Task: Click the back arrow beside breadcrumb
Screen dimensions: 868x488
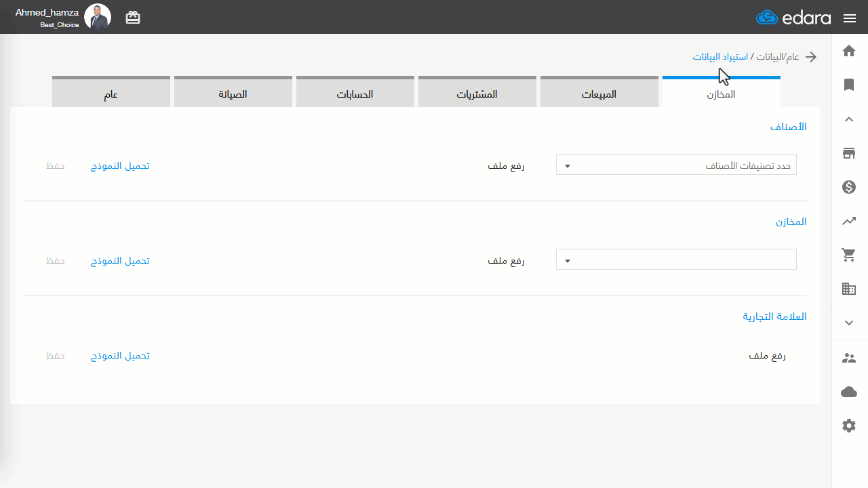Action: pyautogui.click(x=810, y=57)
